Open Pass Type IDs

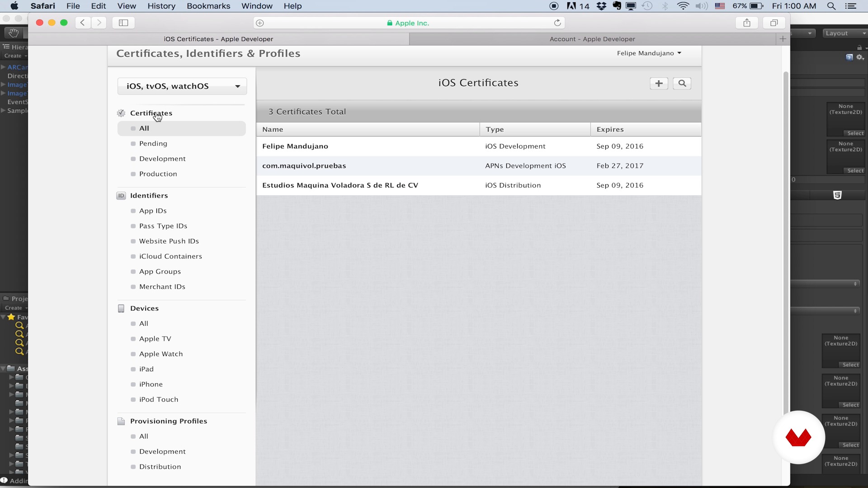(163, 226)
